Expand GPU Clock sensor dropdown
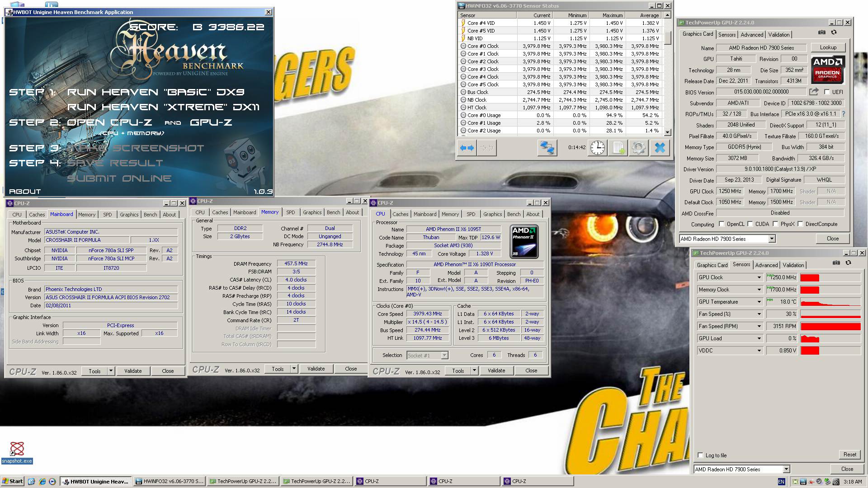868x488 pixels. coord(759,277)
